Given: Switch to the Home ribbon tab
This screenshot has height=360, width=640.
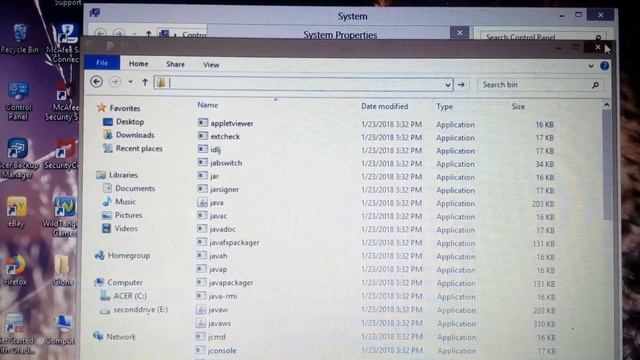Looking at the screenshot, I should coord(138,64).
